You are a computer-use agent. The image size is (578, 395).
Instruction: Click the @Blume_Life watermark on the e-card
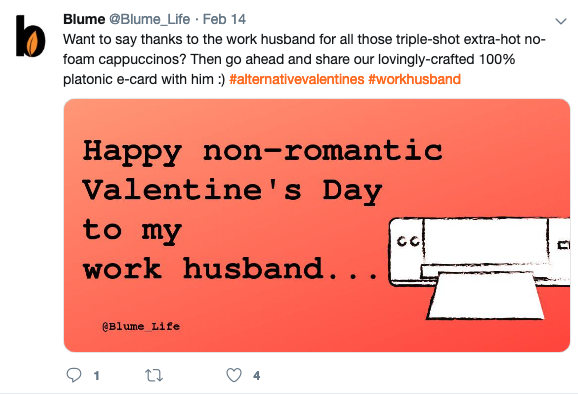pos(141,326)
